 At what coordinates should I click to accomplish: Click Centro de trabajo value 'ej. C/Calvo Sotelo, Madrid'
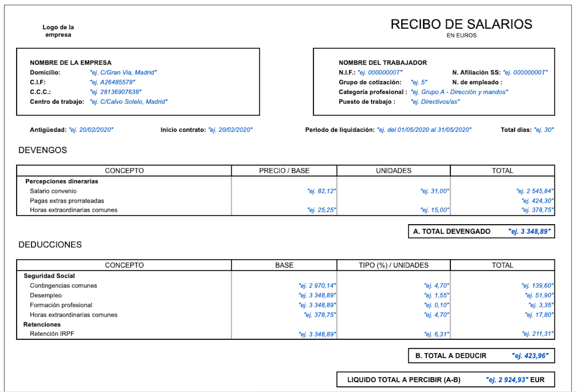click(x=129, y=102)
